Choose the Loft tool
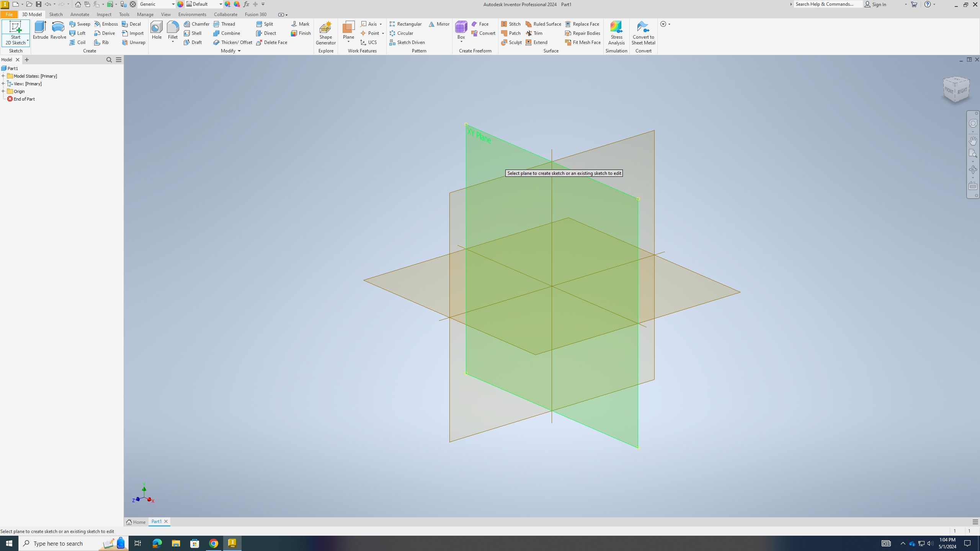Image resolution: width=980 pixels, height=551 pixels. coord(77,33)
